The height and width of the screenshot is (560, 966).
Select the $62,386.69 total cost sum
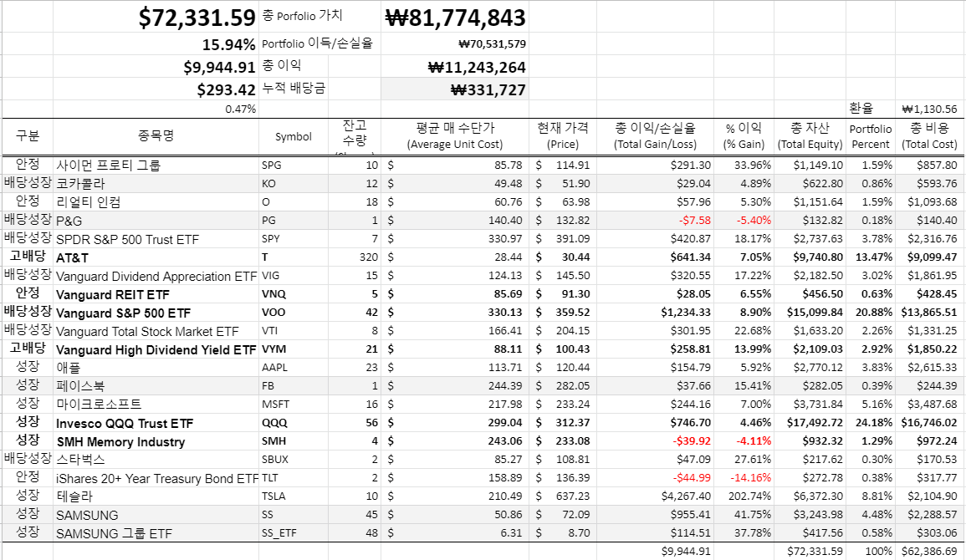929,552
